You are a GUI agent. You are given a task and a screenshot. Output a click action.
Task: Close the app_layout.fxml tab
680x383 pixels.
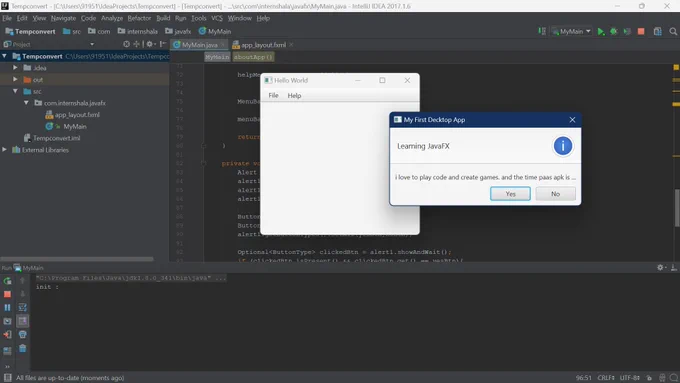pos(291,45)
